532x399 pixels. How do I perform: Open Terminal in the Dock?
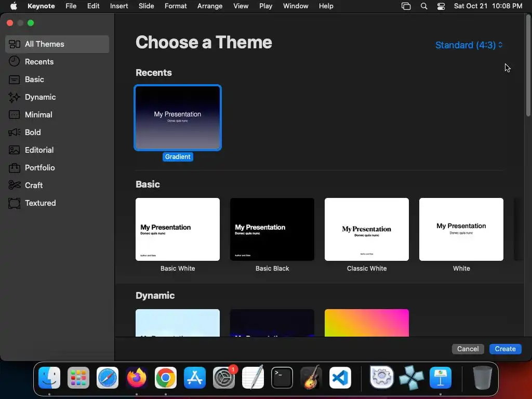point(282,378)
